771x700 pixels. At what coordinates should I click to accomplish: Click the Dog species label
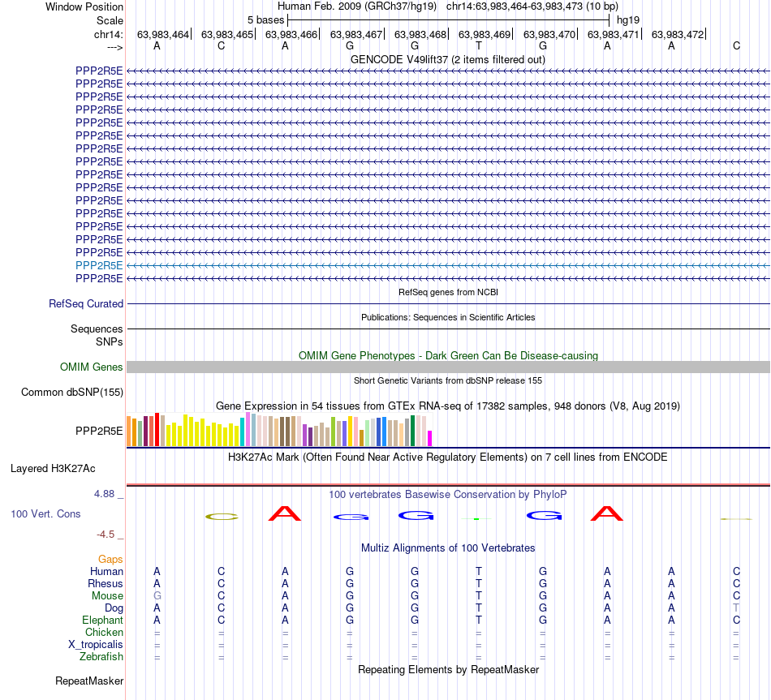(114, 608)
